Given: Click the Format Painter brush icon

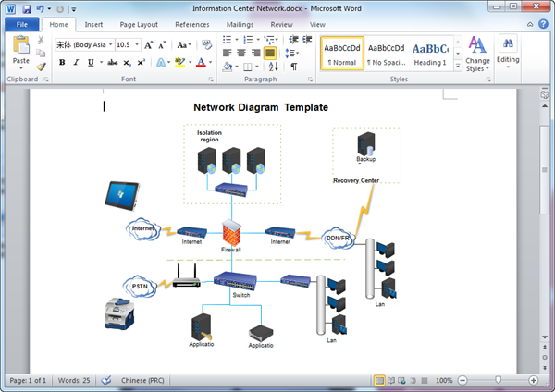Looking at the screenshot, I should click(41, 67).
